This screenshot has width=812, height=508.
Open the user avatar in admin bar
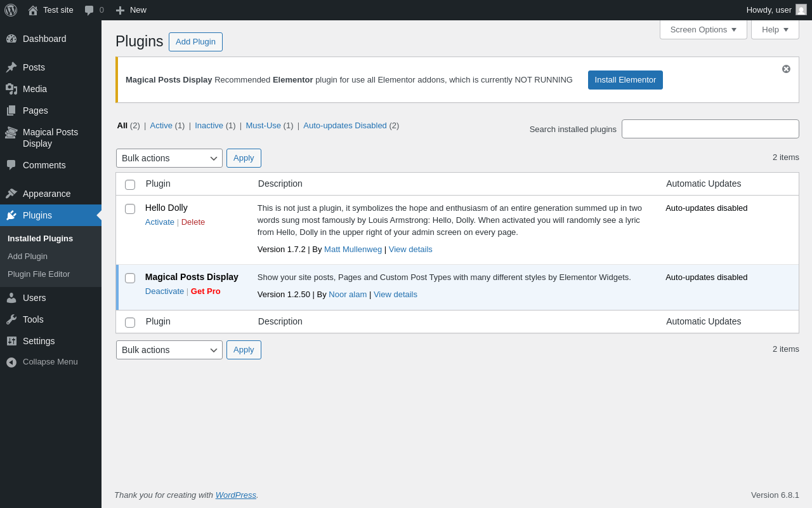(x=801, y=10)
